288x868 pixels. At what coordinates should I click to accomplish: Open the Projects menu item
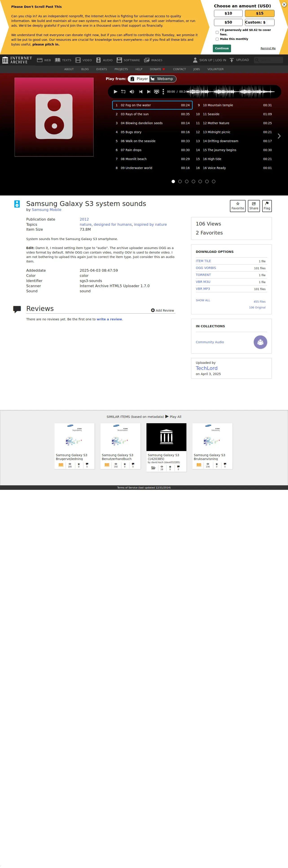(x=121, y=69)
